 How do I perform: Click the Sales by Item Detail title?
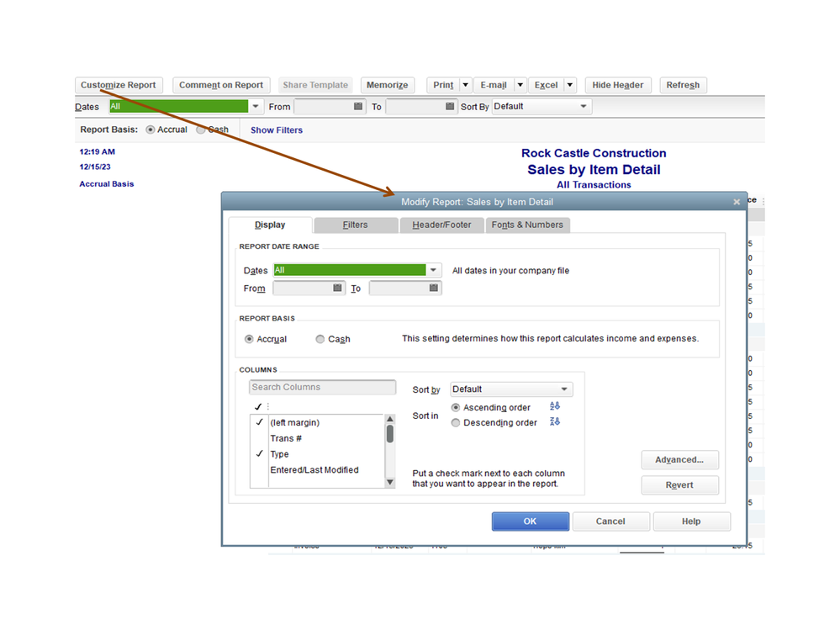(594, 169)
